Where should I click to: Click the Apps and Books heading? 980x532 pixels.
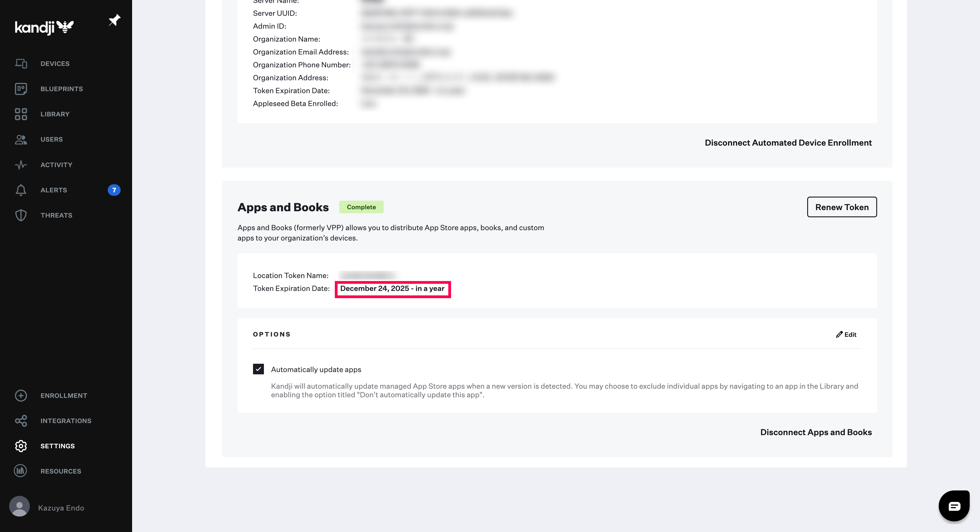point(283,207)
